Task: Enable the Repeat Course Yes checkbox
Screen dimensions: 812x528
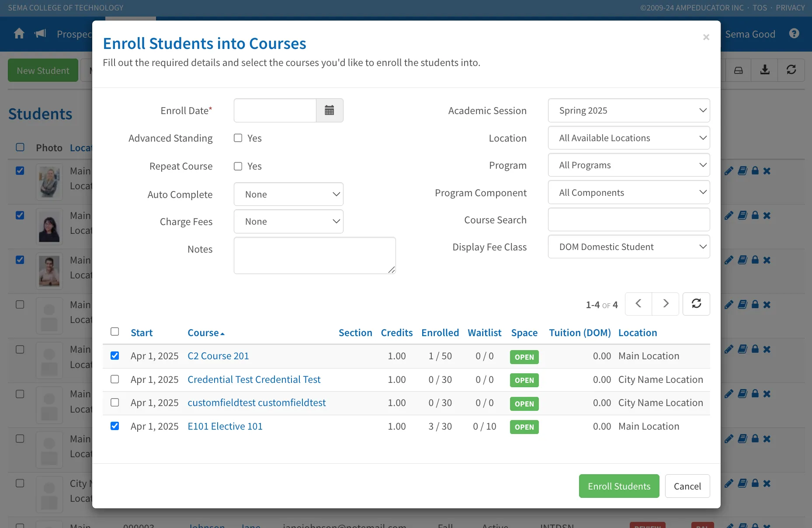Action: [x=238, y=166]
